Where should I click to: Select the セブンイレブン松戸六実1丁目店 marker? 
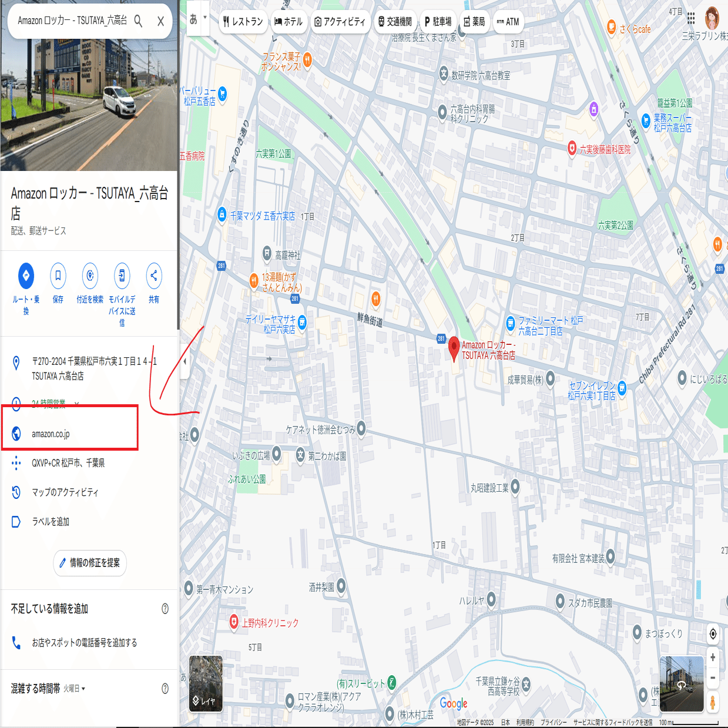pyautogui.click(x=622, y=388)
